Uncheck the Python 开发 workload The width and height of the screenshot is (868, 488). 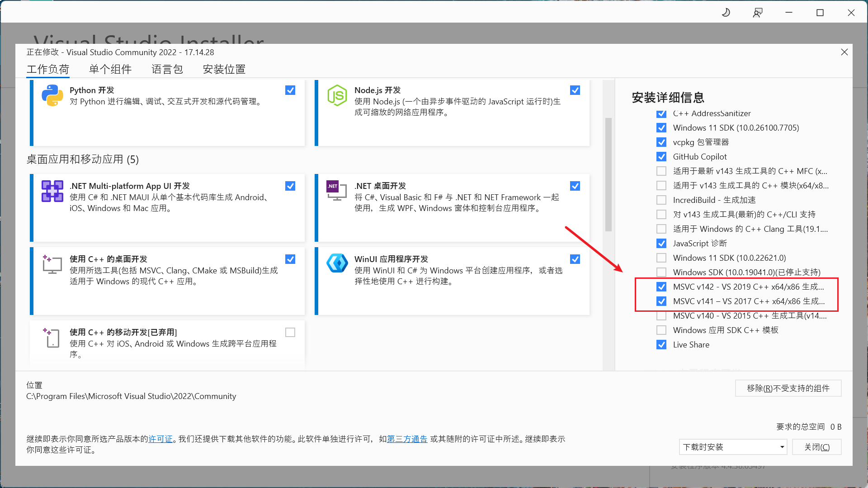[x=290, y=90]
